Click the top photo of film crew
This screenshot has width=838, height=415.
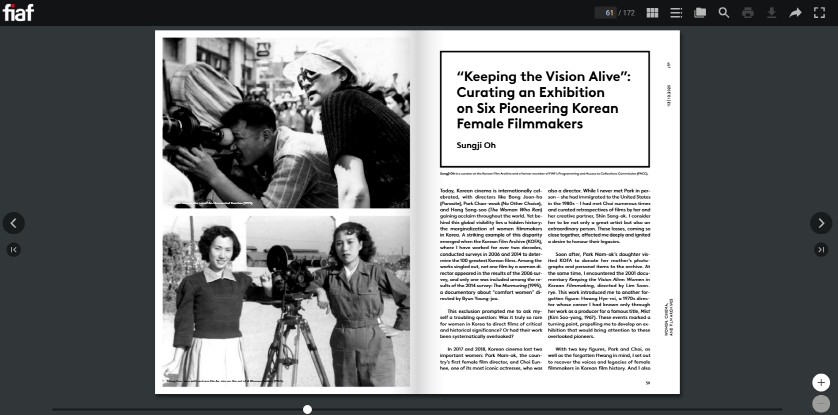click(286, 123)
